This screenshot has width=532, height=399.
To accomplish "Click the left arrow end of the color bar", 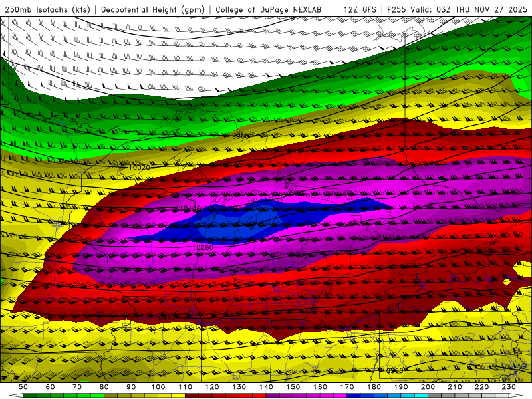I will [x=16, y=396].
